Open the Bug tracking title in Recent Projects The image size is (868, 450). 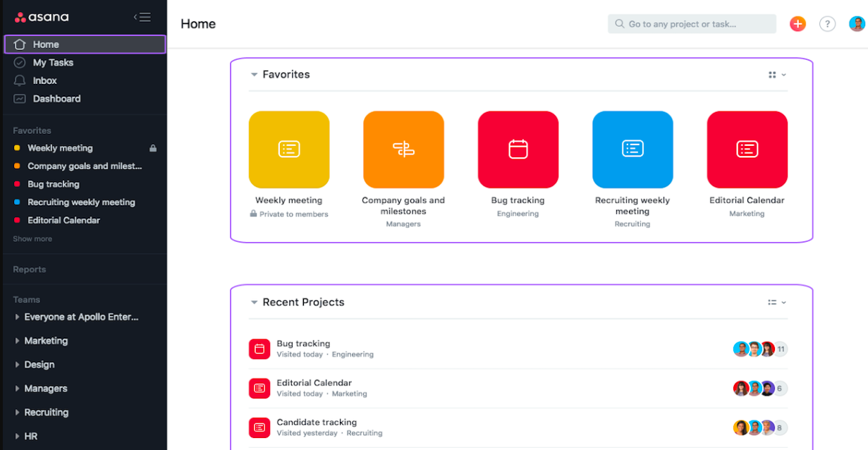click(303, 343)
